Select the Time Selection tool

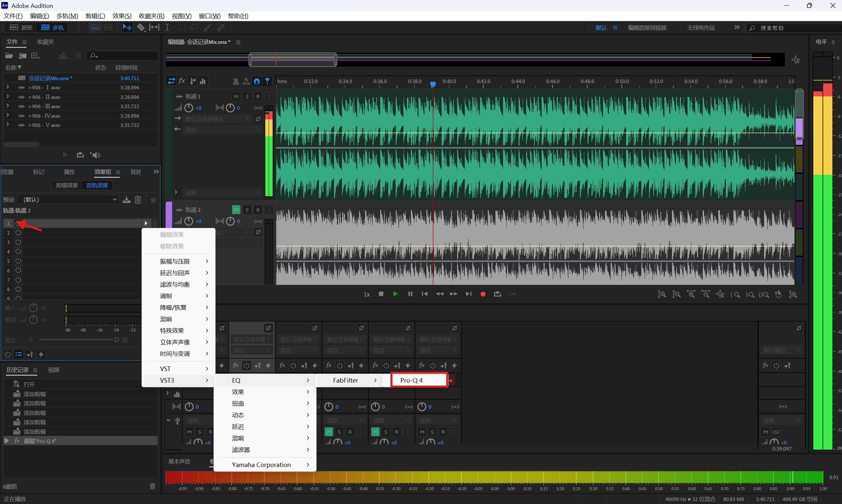(167, 27)
